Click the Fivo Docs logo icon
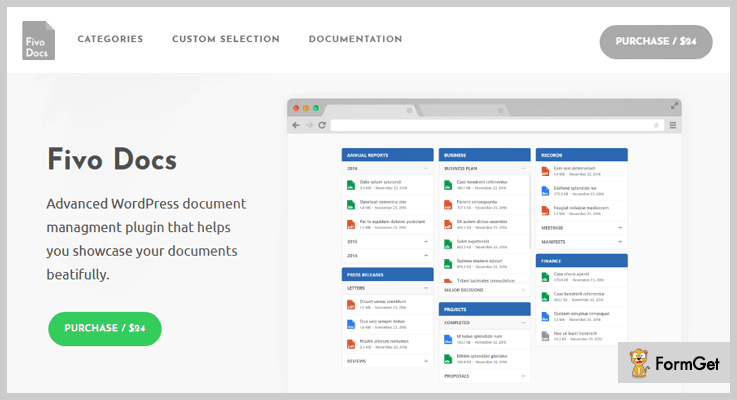This screenshot has height=400, width=737. pyautogui.click(x=39, y=40)
